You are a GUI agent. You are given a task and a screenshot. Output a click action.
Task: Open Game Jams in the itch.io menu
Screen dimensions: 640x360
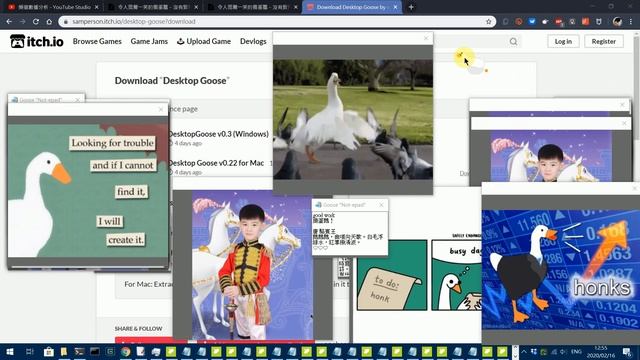point(149,41)
